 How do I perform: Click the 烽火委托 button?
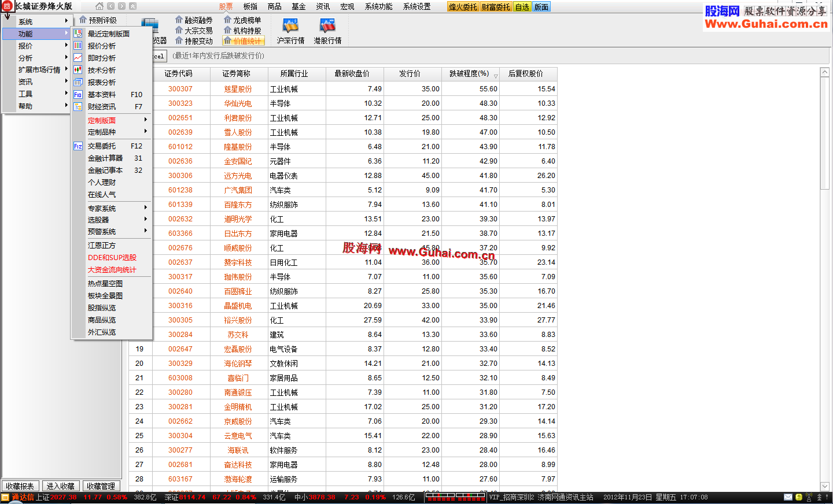pyautogui.click(x=463, y=7)
